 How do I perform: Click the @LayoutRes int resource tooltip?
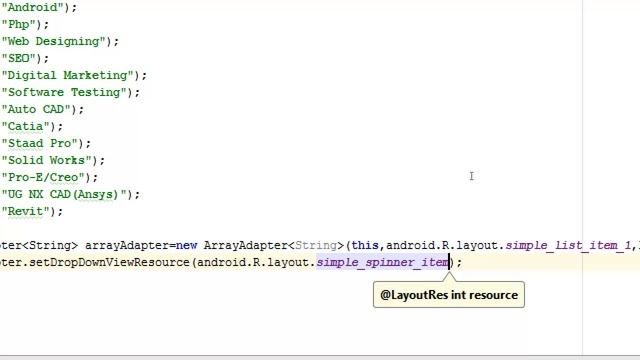coord(449,295)
